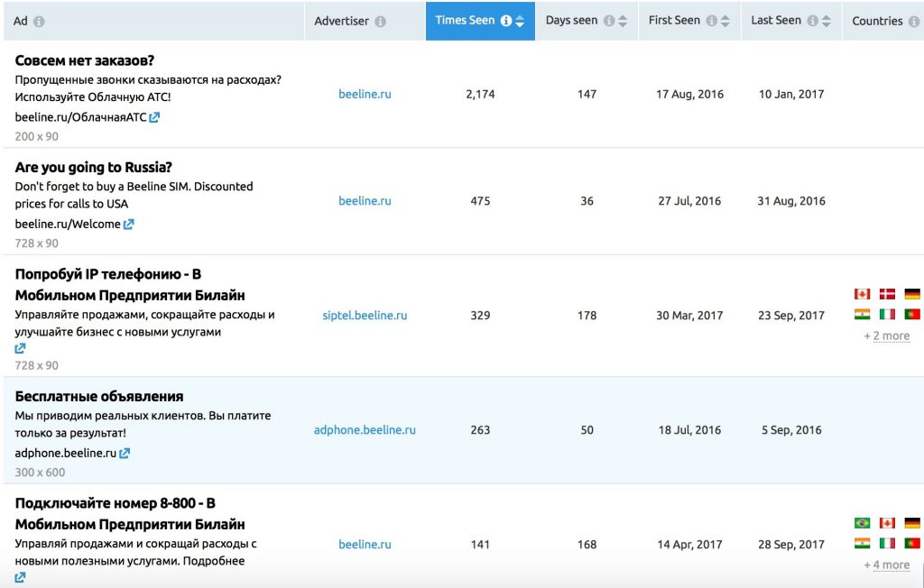
Task: Click the info icon beside Days seen
Action: (609, 21)
